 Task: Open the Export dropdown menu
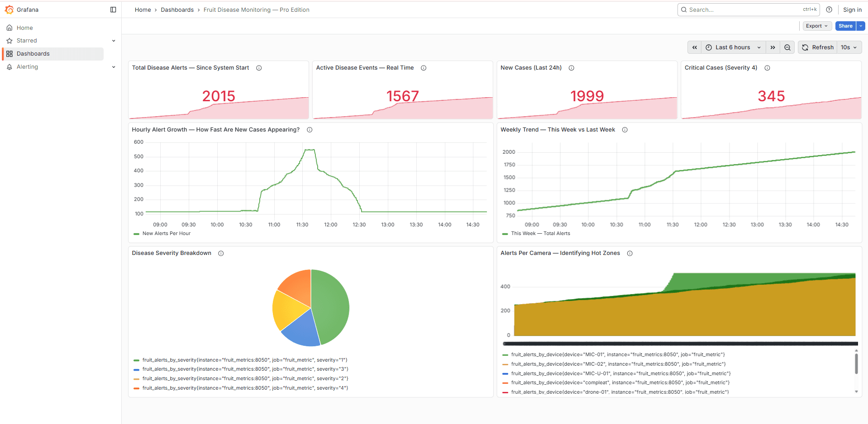click(x=816, y=26)
